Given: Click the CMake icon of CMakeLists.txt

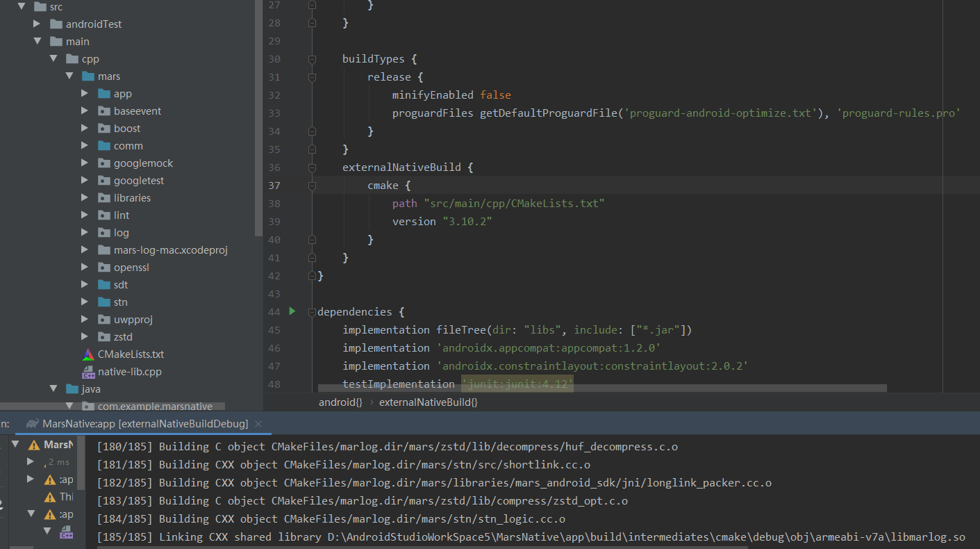Looking at the screenshot, I should point(88,354).
